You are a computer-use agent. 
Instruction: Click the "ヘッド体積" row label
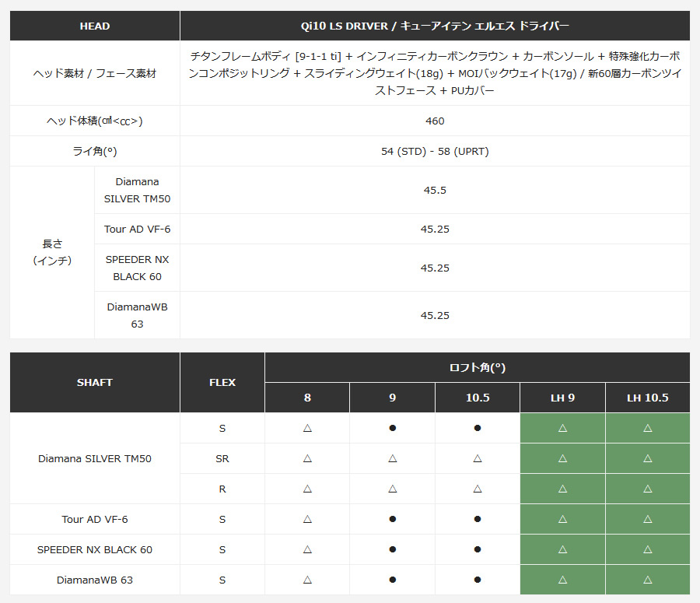point(95,121)
